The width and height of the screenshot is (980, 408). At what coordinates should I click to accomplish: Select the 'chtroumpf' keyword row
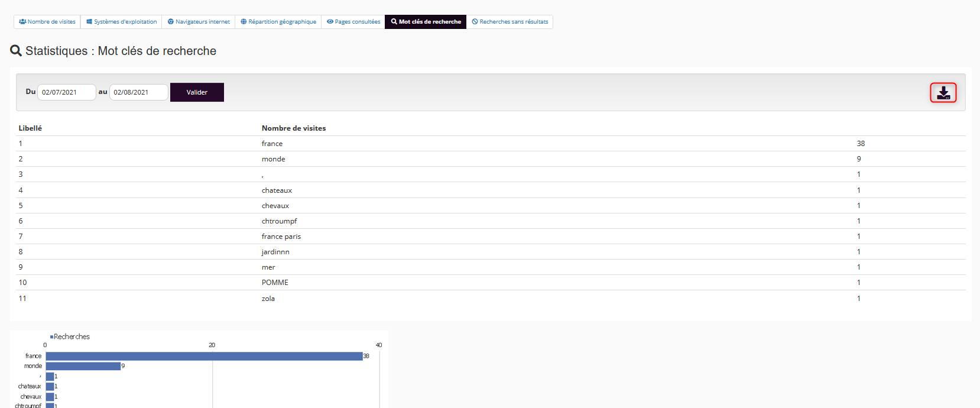click(279, 221)
